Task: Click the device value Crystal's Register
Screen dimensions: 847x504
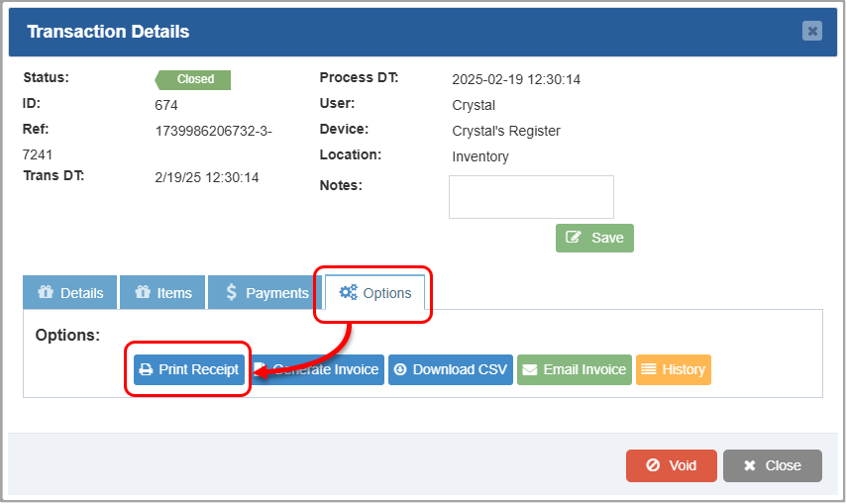Action: click(x=506, y=131)
